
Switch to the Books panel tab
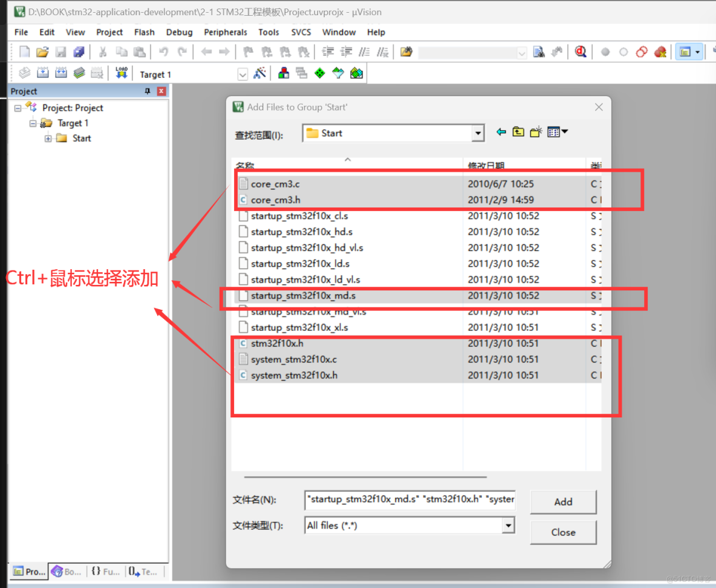tap(67, 571)
